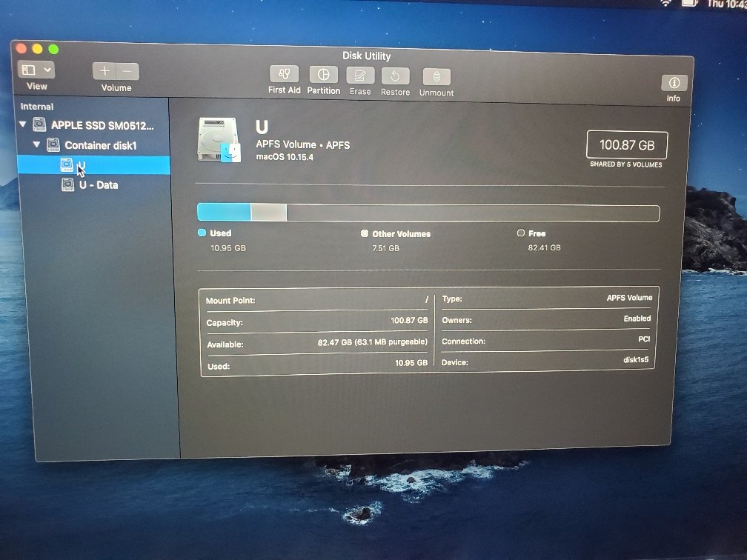Unmount the selected volume
747x560 pixels.
(x=436, y=77)
